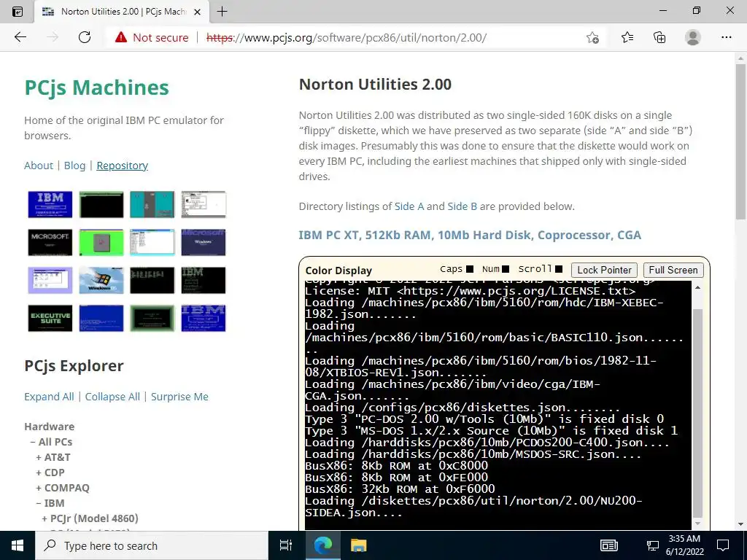Open the teal doors thumbnail
Viewport: 747px width, 560px height.
152,204
